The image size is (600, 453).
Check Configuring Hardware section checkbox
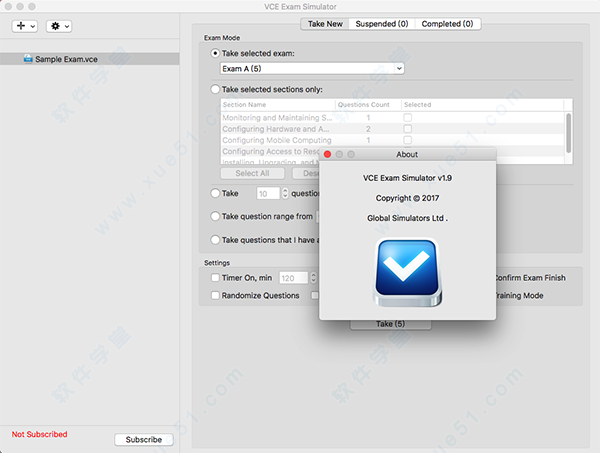pyautogui.click(x=408, y=129)
